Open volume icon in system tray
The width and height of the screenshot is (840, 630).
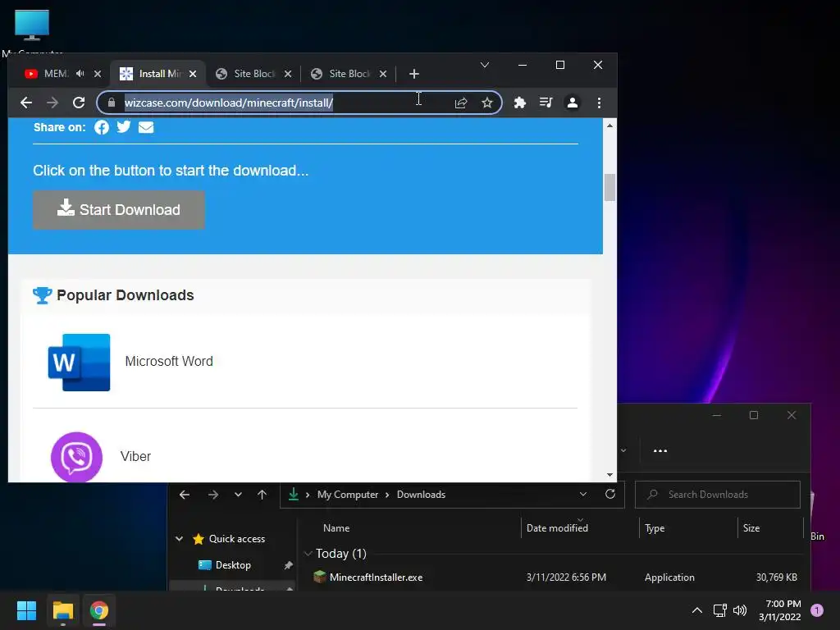[740, 610]
